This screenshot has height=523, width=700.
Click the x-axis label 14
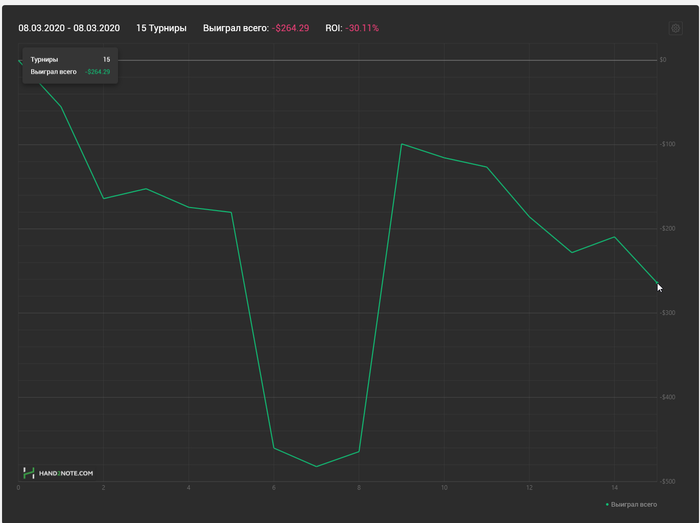[x=615, y=488]
